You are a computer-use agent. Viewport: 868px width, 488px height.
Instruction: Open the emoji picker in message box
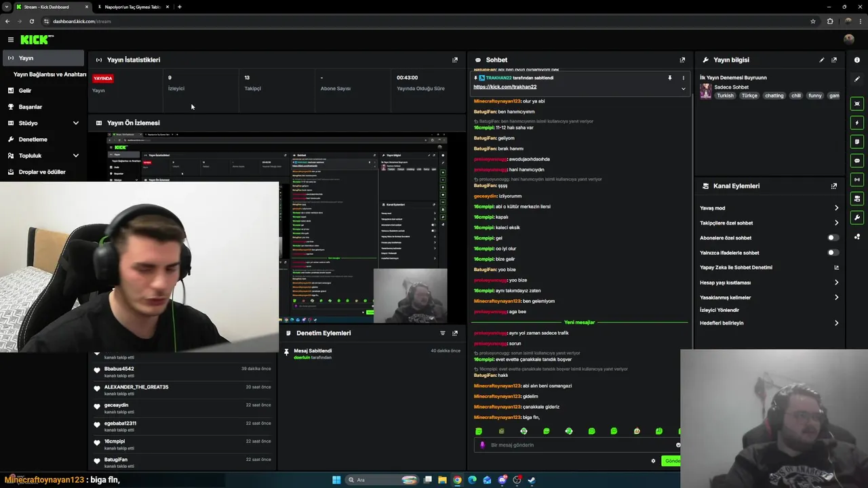click(677, 445)
